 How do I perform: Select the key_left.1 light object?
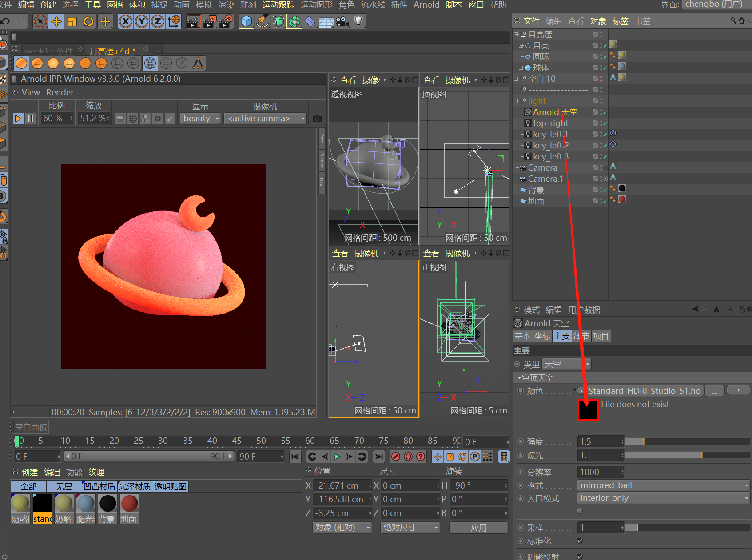(550, 134)
